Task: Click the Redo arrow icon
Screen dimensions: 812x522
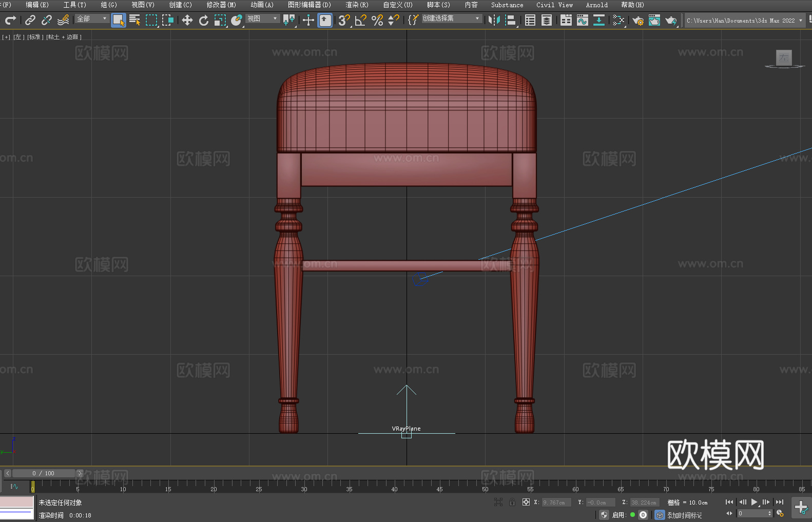Action: (10, 20)
